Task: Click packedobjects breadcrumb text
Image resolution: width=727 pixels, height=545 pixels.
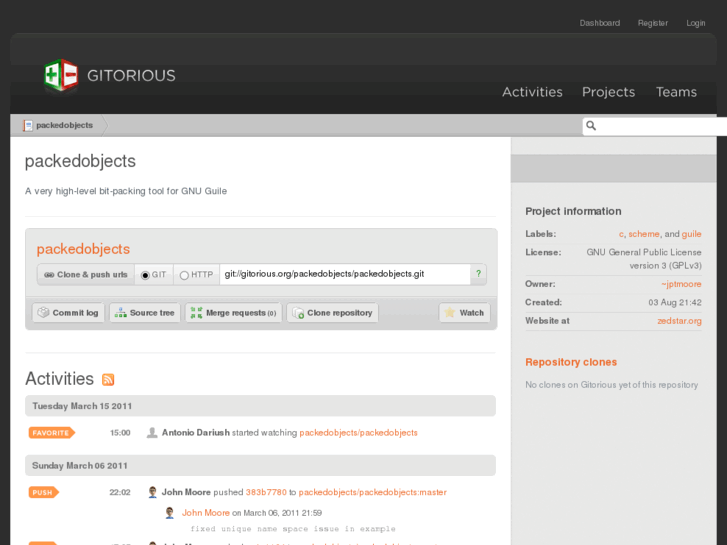Action: 64,125
